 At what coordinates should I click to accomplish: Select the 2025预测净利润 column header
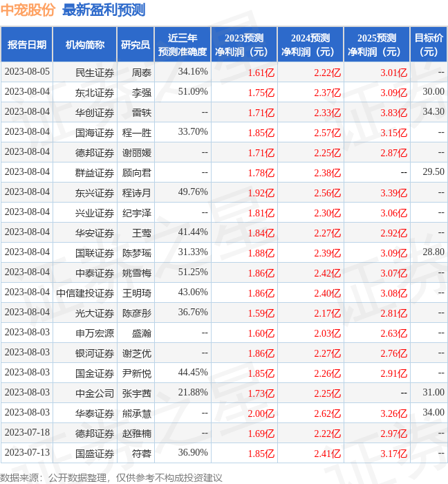coord(377,45)
